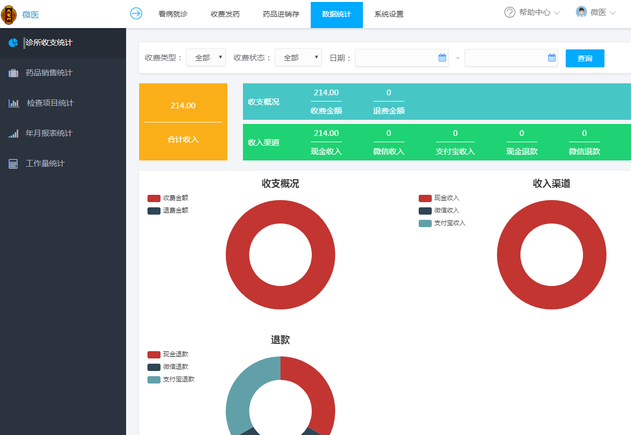Open 诊所收支统计 pie chart icon in sidebar
This screenshot has width=632, height=435.
click(13, 43)
